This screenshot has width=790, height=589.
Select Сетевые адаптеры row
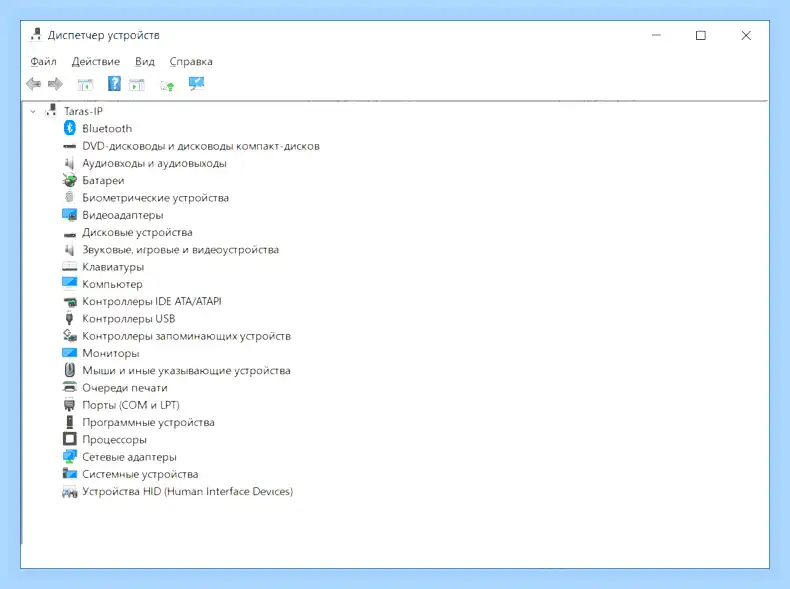click(x=129, y=457)
